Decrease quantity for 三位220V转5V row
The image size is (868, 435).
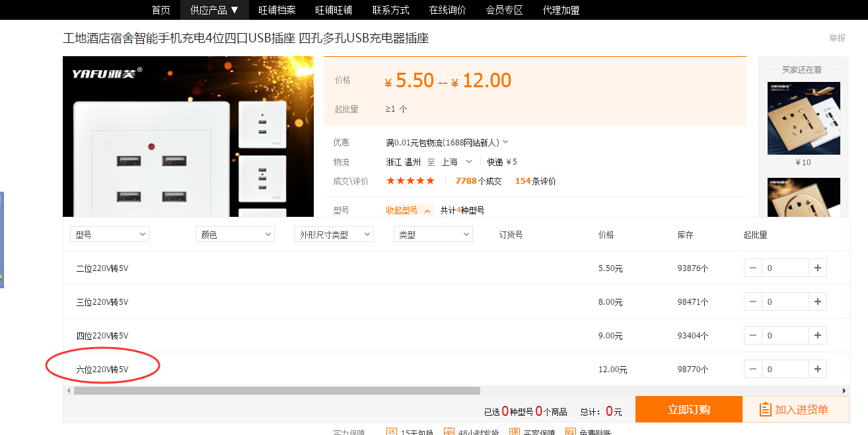click(753, 301)
